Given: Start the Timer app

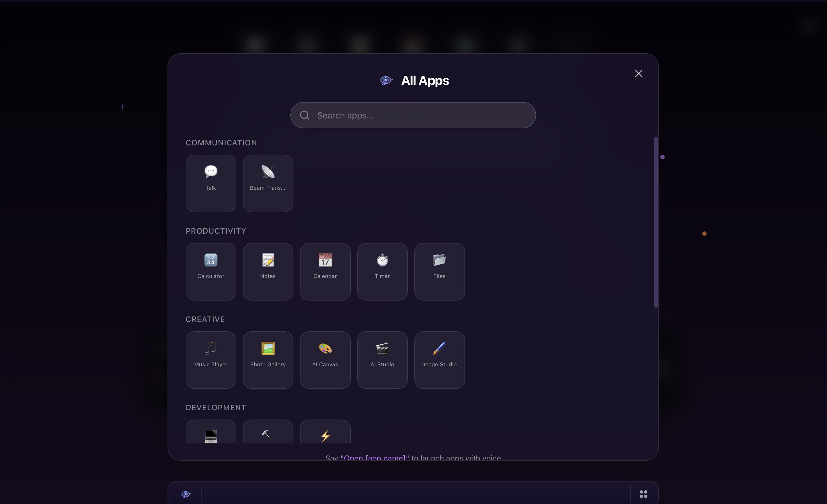Looking at the screenshot, I should 382,271.
